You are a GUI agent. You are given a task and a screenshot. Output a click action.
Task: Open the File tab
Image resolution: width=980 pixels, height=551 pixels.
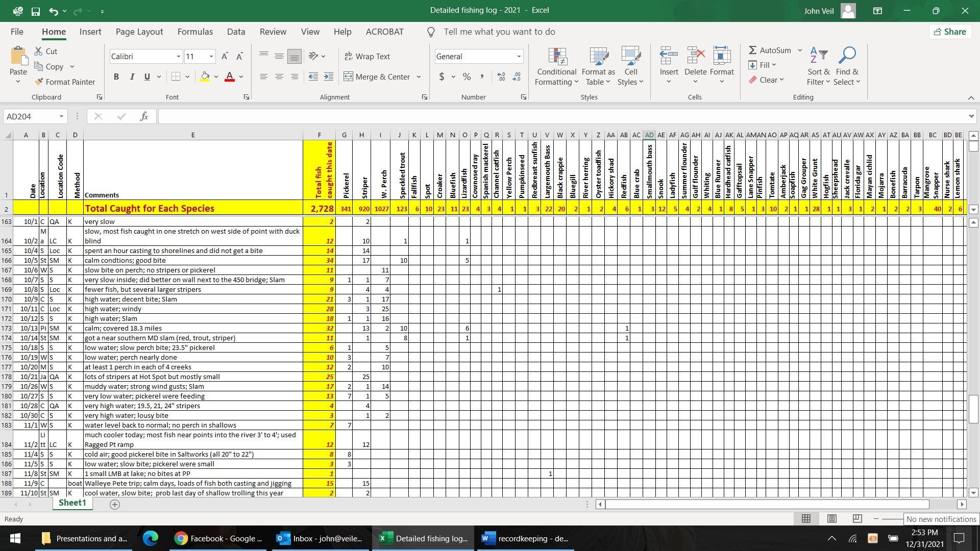click(x=17, y=32)
